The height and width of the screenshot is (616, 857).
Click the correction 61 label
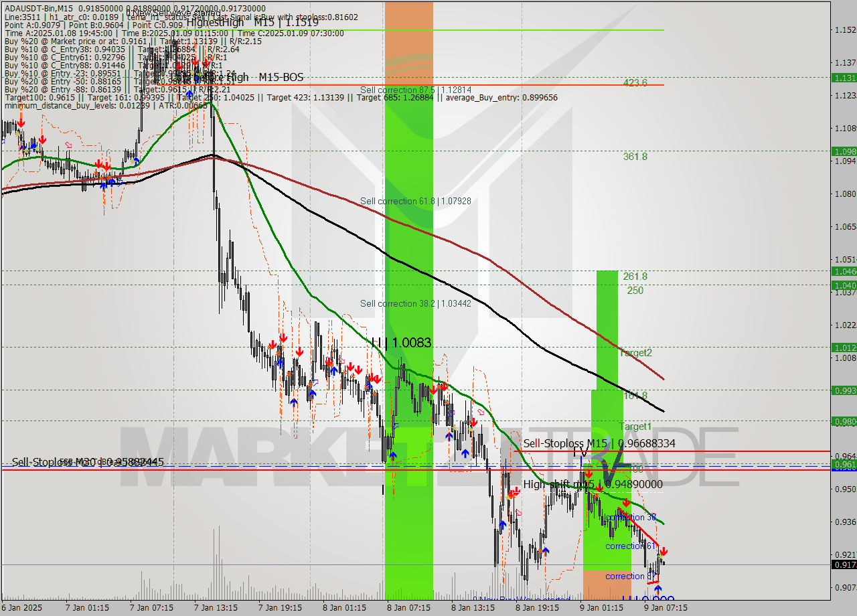630,546
